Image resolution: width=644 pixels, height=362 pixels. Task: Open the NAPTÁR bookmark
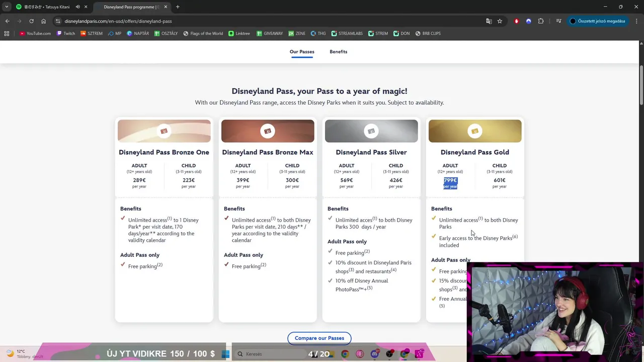point(138,33)
